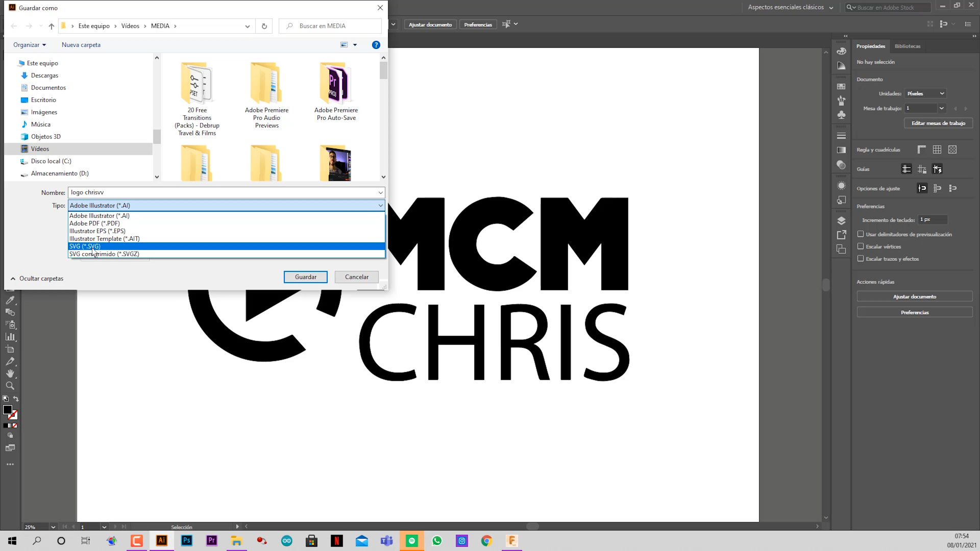Click the Cancelar button
This screenshot has height=551, width=980.
(x=356, y=277)
